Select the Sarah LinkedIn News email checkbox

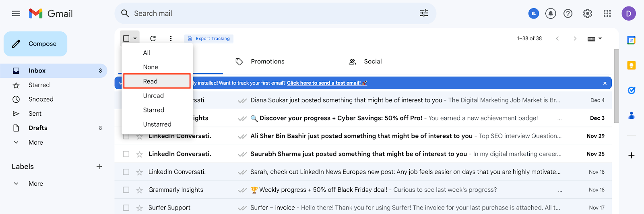pyautogui.click(x=126, y=172)
